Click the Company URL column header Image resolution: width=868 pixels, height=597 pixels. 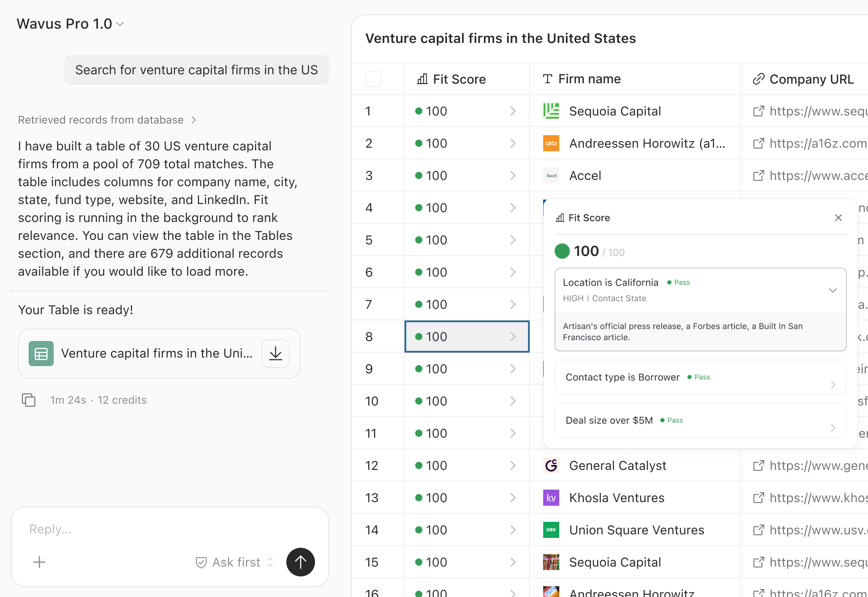click(804, 79)
